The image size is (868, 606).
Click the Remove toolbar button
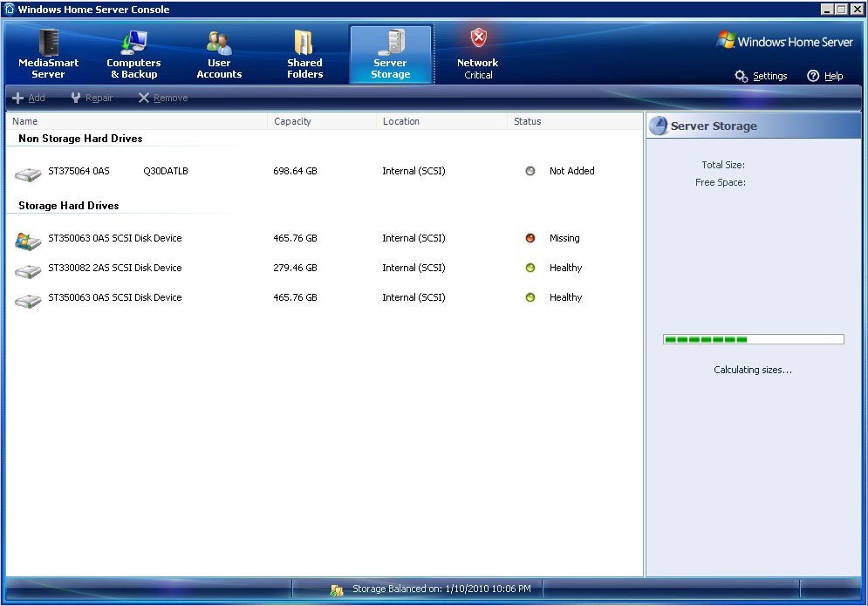coord(163,98)
